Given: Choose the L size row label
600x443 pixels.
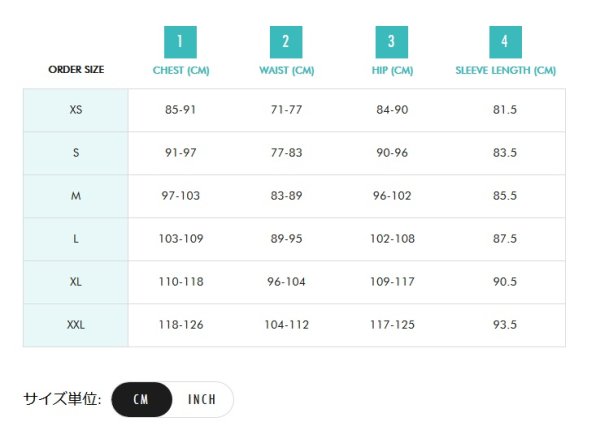Looking at the screenshot, I should [x=76, y=239].
